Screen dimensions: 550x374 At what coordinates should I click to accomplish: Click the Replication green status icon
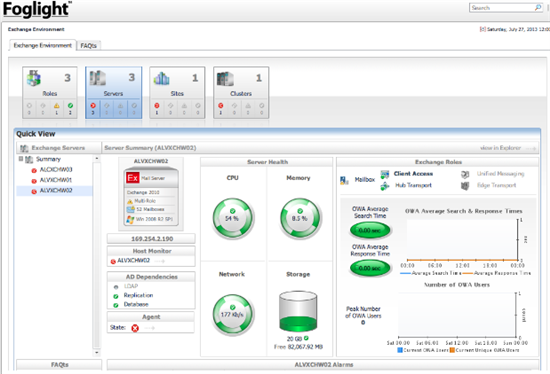(116, 296)
